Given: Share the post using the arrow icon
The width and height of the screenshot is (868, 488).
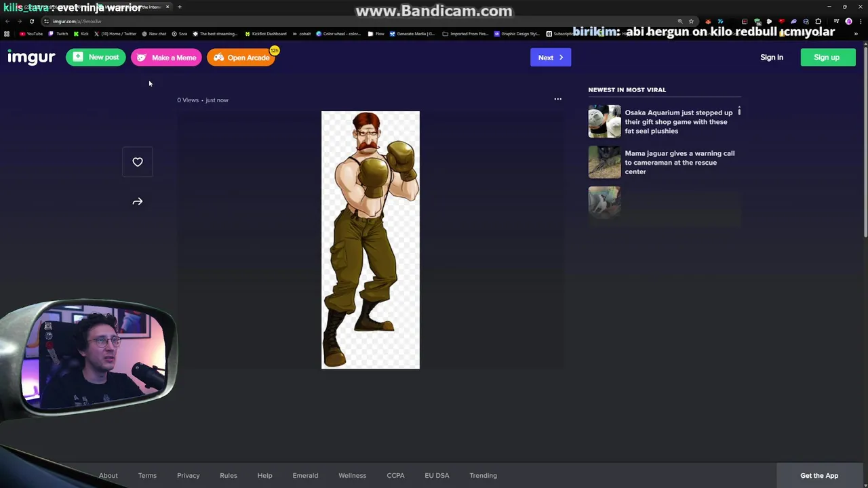Looking at the screenshot, I should click(x=138, y=201).
